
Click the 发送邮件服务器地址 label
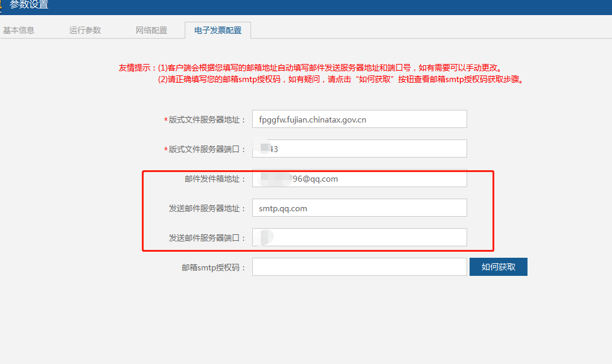208,209
